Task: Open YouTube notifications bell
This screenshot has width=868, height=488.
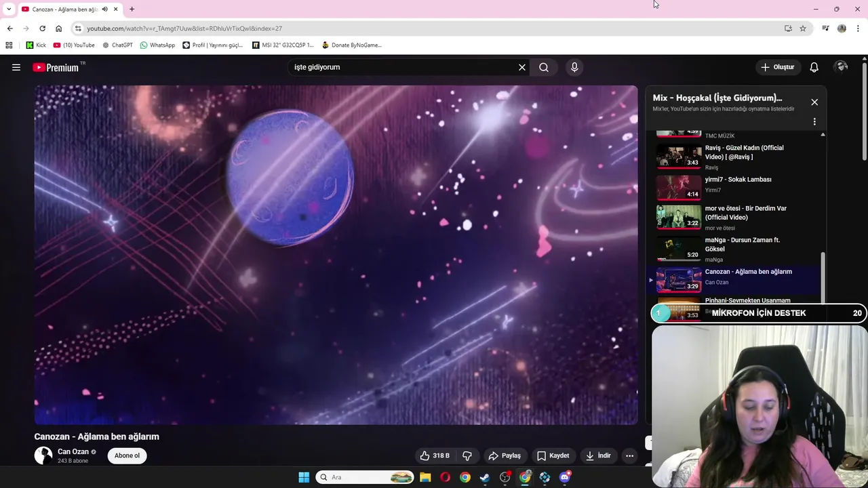Action: (x=814, y=67)
